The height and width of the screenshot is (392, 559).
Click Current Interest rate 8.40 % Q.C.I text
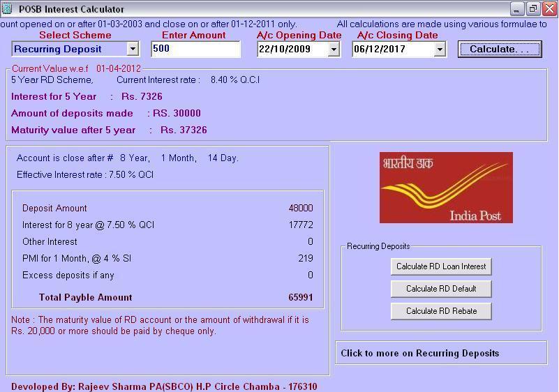pos(188,80)
